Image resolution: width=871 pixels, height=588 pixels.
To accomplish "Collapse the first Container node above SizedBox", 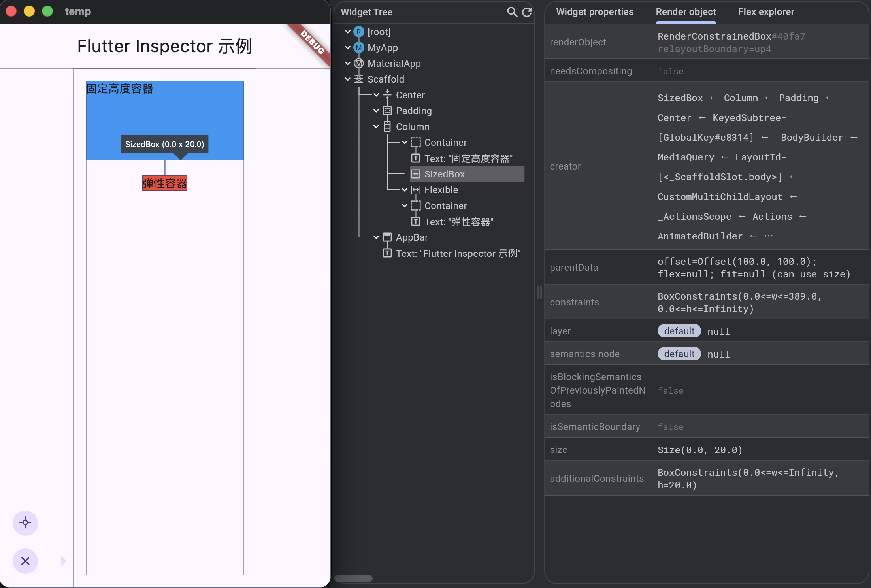I will coord(405,143).
